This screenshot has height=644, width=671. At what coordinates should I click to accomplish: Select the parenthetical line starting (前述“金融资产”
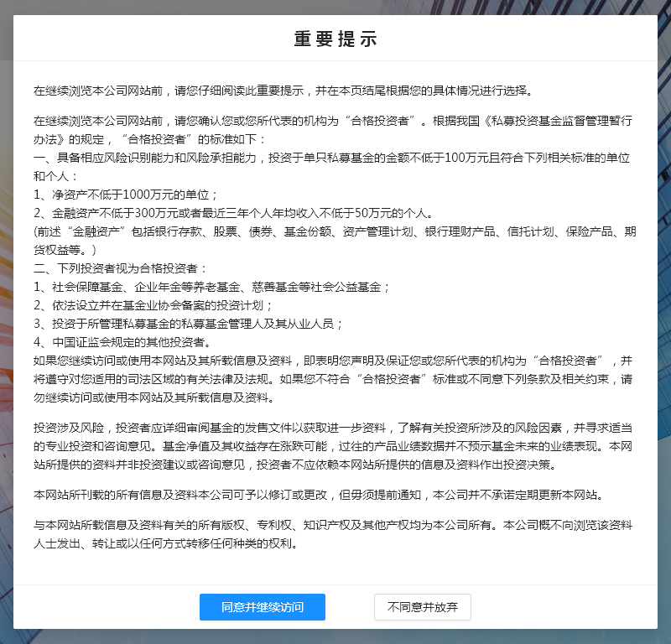(x=335, y=241)
